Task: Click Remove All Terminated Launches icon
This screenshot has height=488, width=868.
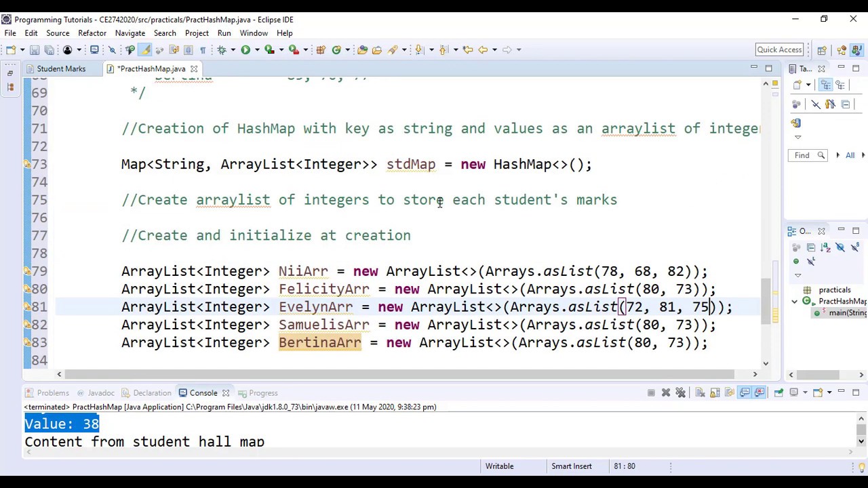Action: pyautogui.click(x=680, y=392)
